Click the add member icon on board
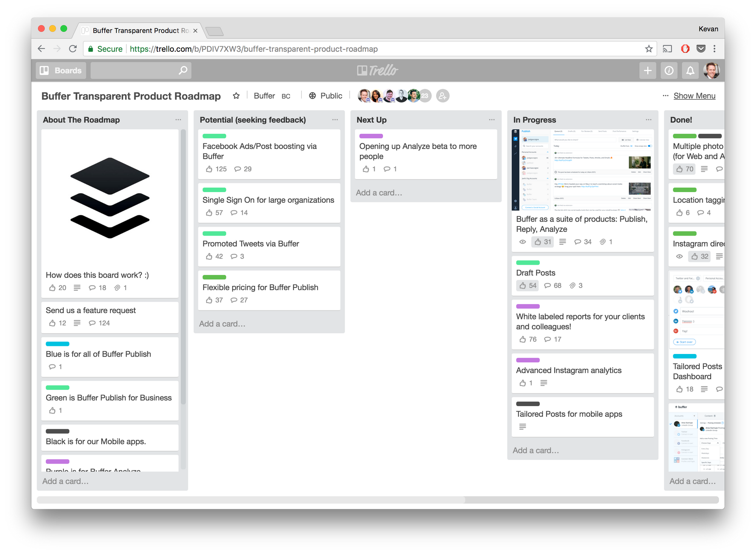Viewport: 756px width, 554px height. (443, 95)
